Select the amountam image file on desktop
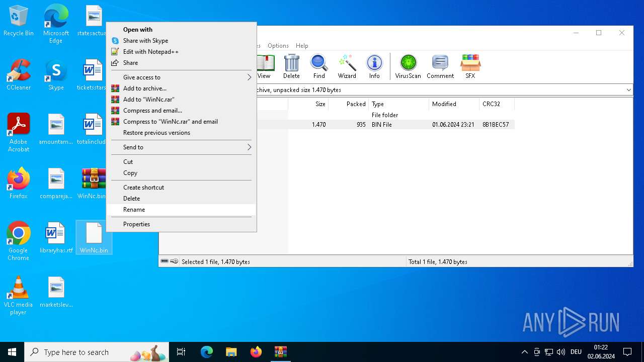 56,129
